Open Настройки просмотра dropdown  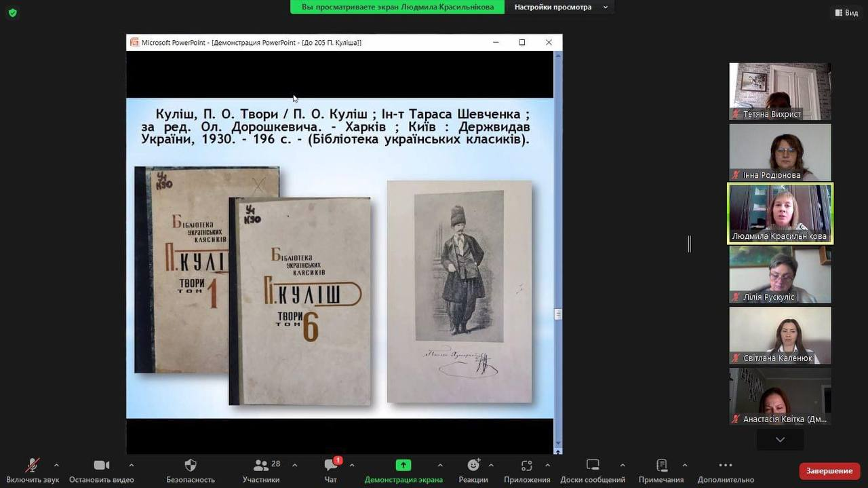[560, 7]
